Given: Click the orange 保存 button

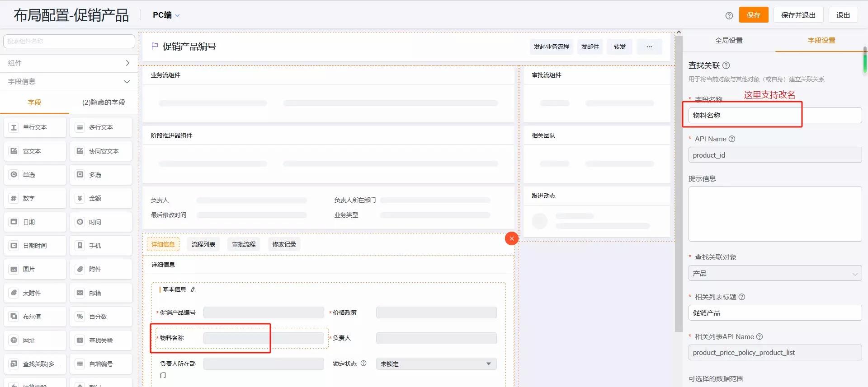Looking at the screenshot, I should tap(753, 15).
